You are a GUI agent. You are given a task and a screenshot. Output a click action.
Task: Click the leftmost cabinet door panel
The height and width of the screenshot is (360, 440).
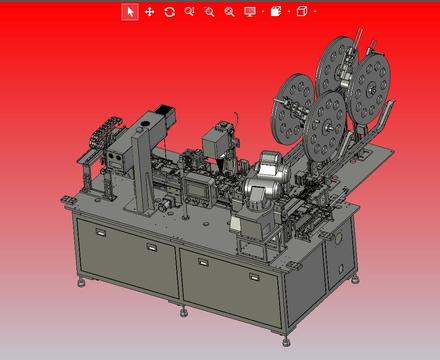point(127,257)
